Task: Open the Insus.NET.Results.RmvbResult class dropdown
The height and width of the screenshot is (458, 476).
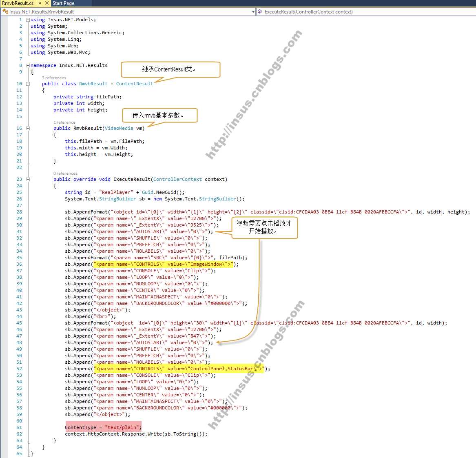Action: [x=253, y=12]
